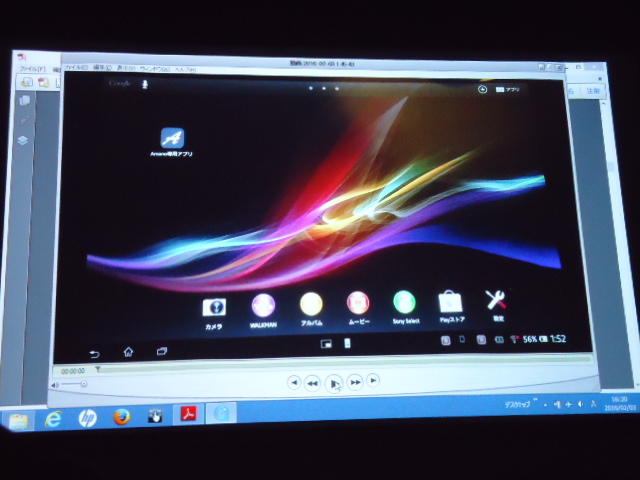Adjust the media player volume slider
This screenshot has width=640, height=480.
(73, 384)
